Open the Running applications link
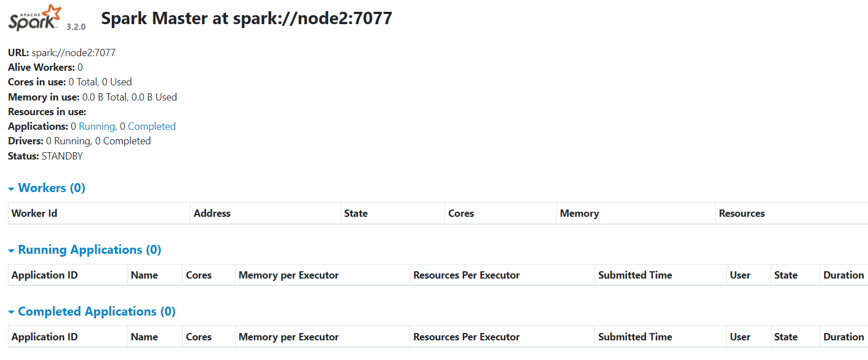 click(x=97, y=126)
